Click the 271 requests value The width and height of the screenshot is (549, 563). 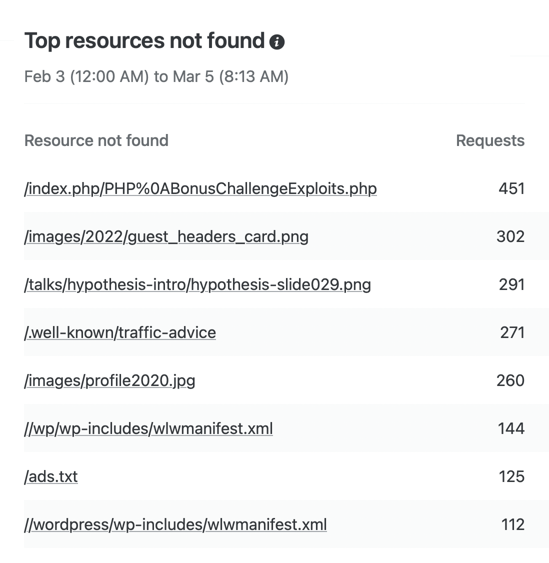pyautogui.click(x=512, y=333)
